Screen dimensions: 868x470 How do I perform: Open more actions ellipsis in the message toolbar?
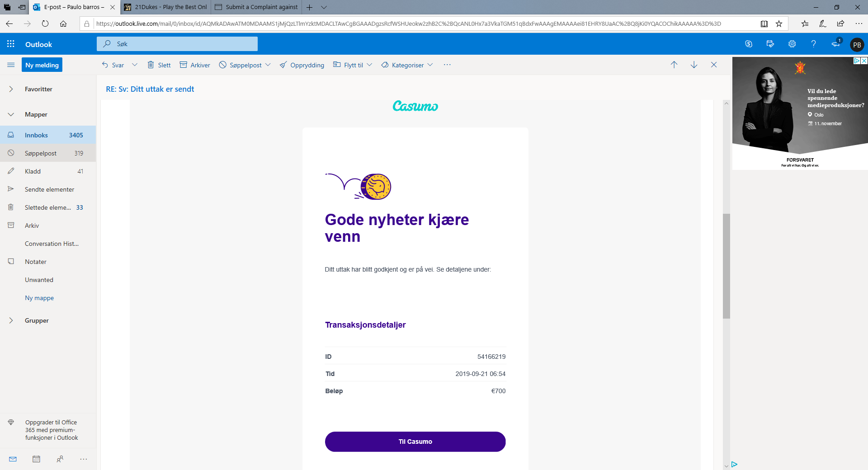pyautogui.click(x=447, y=65)
